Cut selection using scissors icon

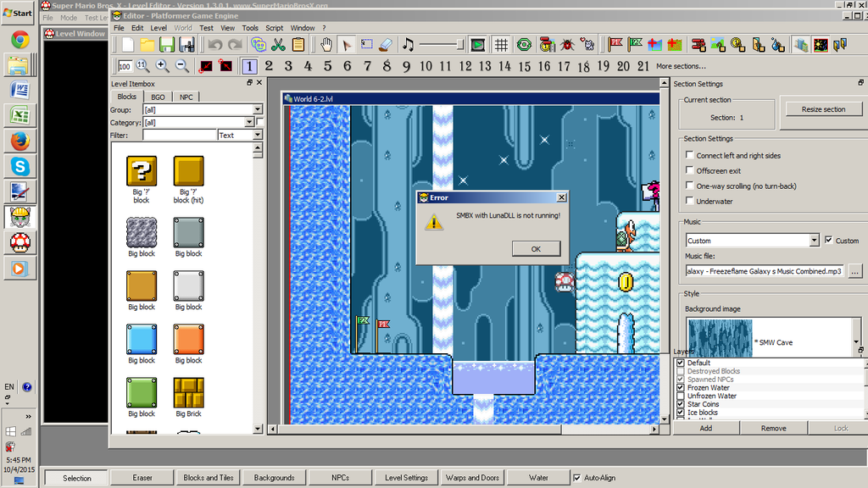[x=278, y=45]
